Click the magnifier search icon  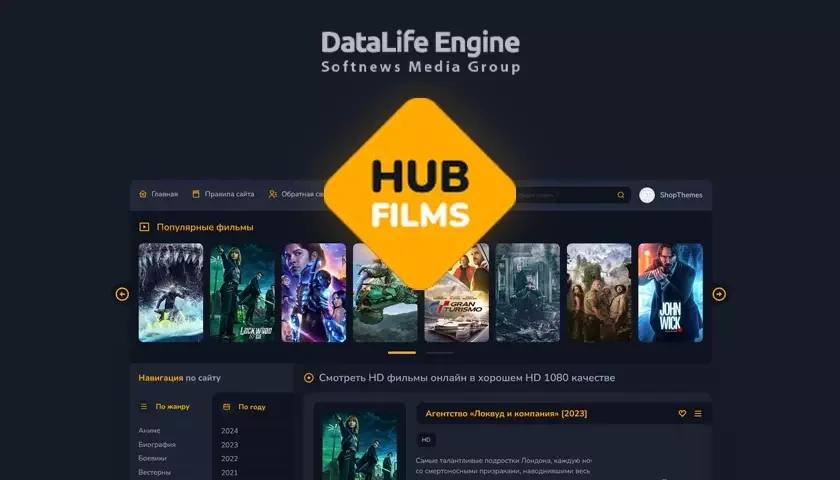(x=621, y=195)
